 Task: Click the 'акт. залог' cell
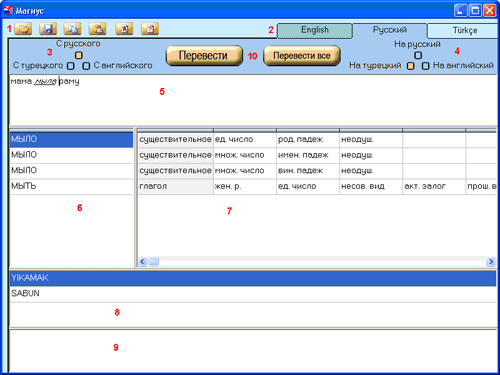point(434,186)
